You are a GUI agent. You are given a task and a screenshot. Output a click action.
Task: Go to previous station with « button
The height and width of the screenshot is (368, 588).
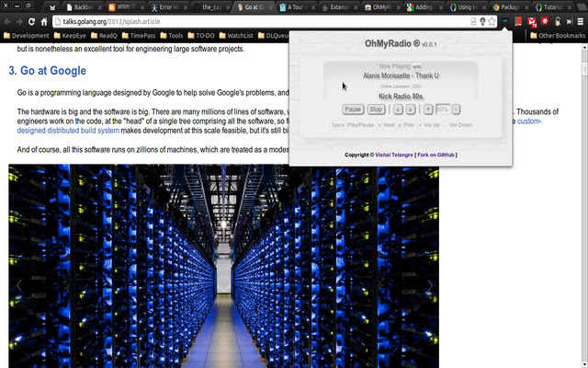click(x=398, y=109)
